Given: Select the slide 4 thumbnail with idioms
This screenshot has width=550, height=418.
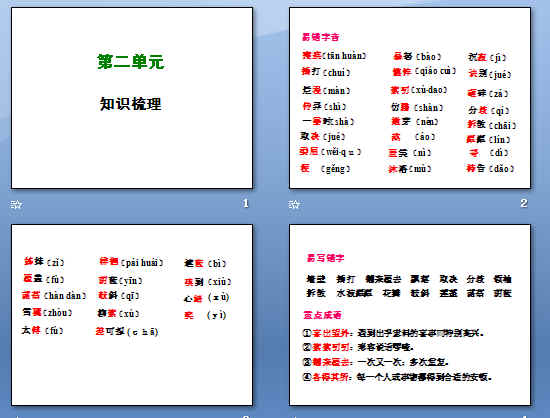Looking at the screenshot, I should point(410,315).
